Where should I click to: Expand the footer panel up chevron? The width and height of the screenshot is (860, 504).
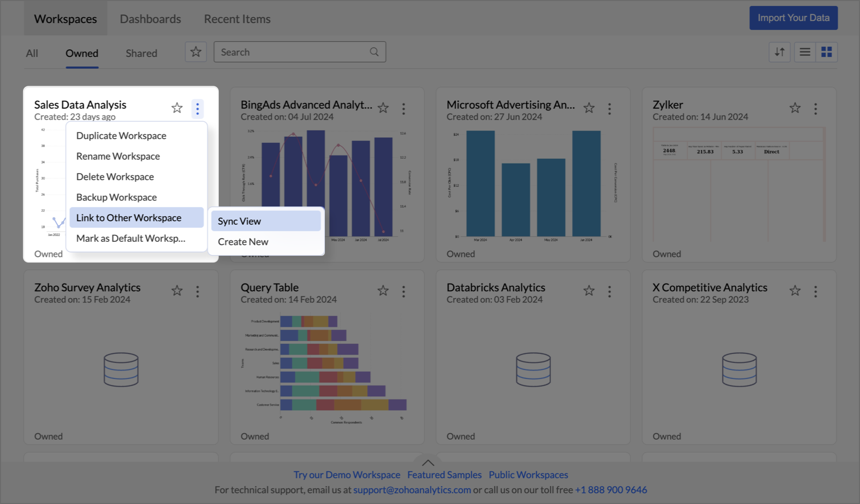(x=428, y=463)
